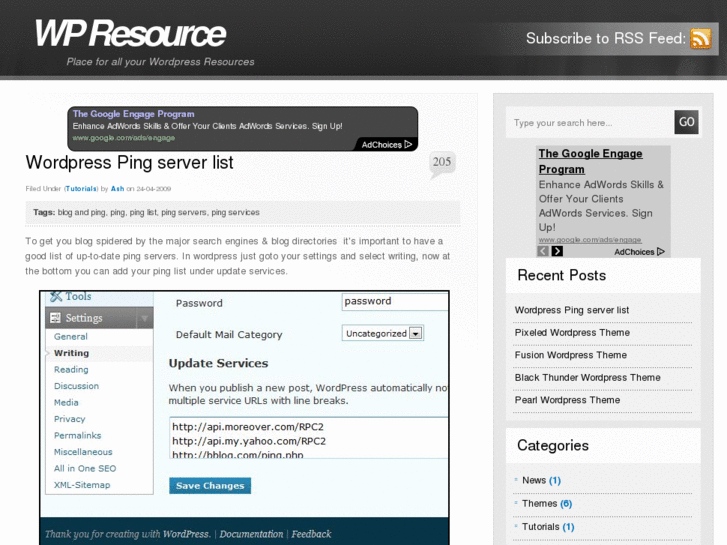
Task: Click the 'Default Mail Category' label
Action: [x=229, y=335]
